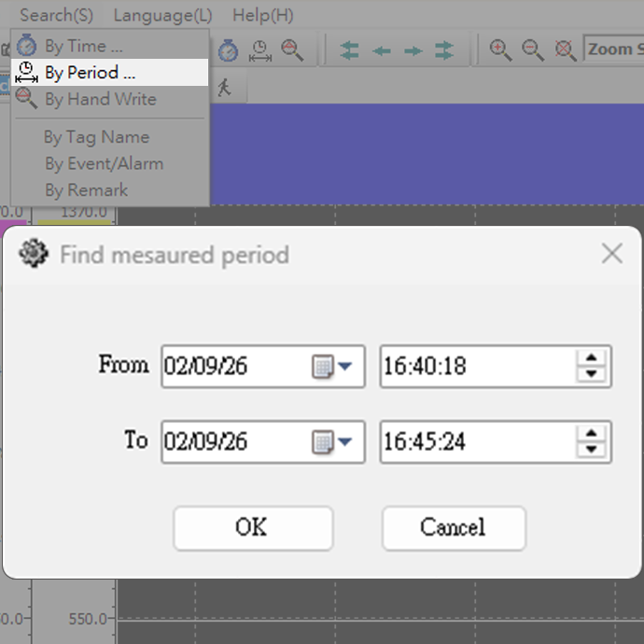Decrease the To time with down arrow
Viewport: 644px width, 644px height.
[x=590, y=451]
